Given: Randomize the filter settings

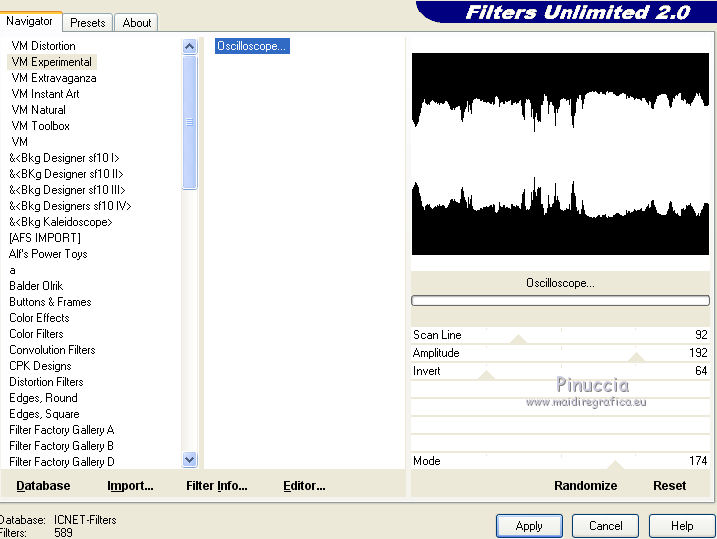Looking at the screenshot, I should (x=585, y=486).
